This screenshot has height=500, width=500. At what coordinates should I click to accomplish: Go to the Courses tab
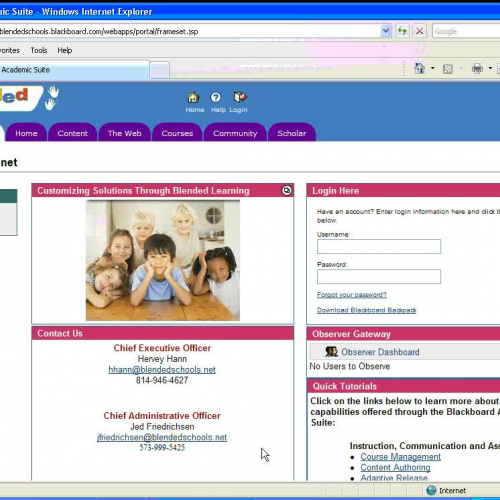177,133
